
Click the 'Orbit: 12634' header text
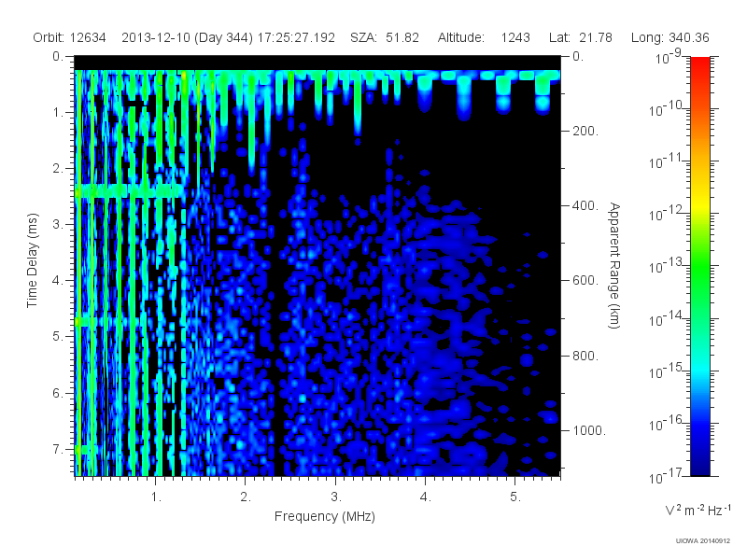[69, 37]
